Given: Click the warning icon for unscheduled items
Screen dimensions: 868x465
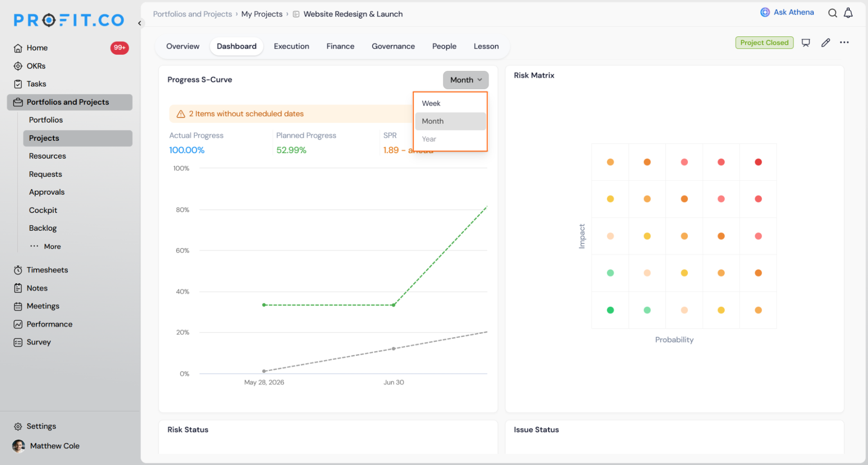Looking at the screenshot, I should pyautogui.click(x=181, y=114).
